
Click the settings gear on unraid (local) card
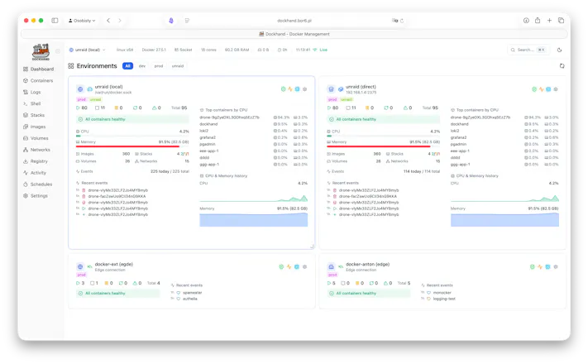(x=305, y=89)
